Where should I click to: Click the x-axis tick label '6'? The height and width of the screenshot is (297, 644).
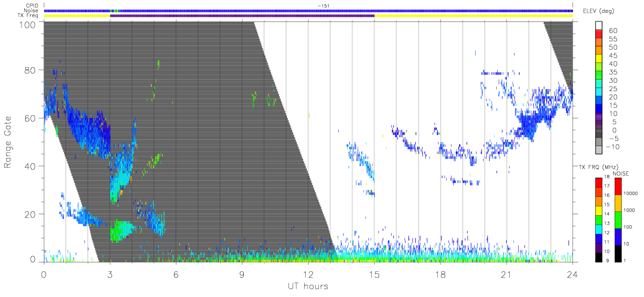tap(176, 274)
